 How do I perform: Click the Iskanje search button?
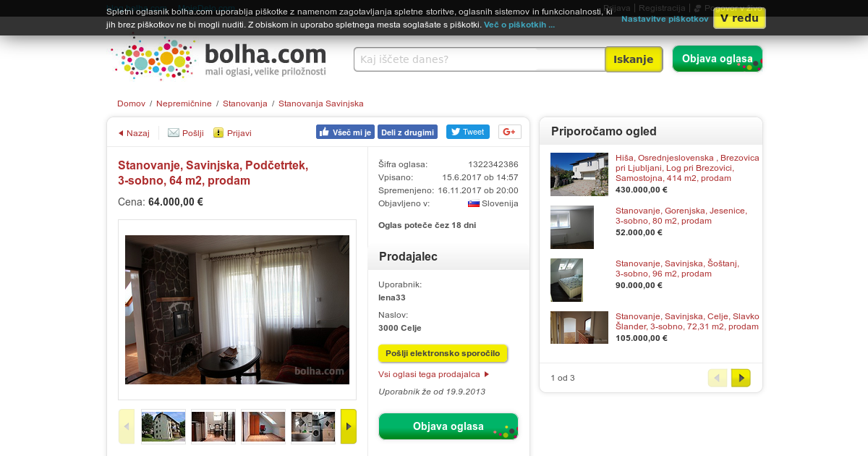coord(634,59)
